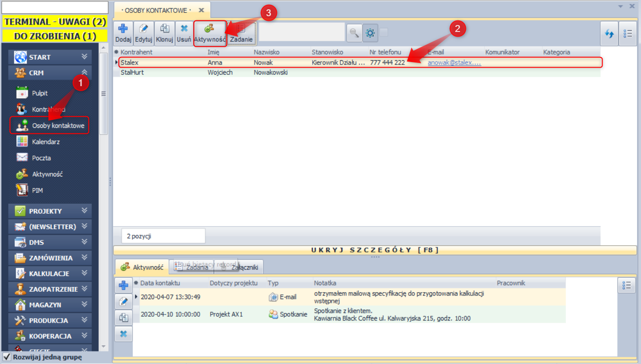Expand the PROJEKTY group
The height and width of the screenshot is (364, 641).
click(x=50, y=211)
